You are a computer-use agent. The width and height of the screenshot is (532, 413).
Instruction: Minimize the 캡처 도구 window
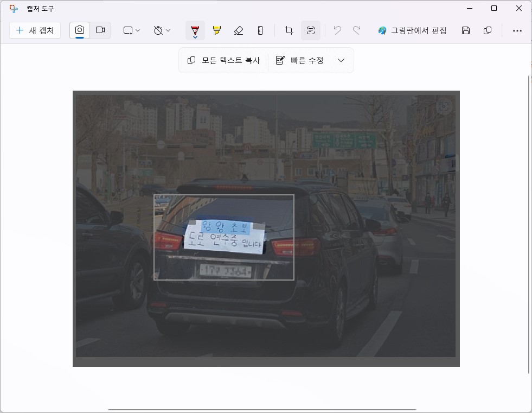470,9
